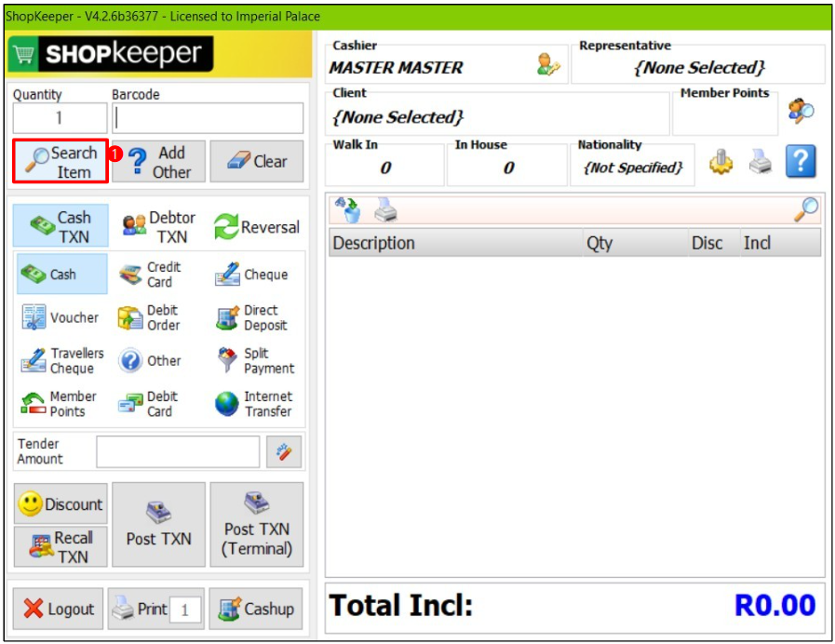Click the recycle bin icon above item list
Image resolution: width=835 pixels, height=644 pixels.
[x=348, y=209]
